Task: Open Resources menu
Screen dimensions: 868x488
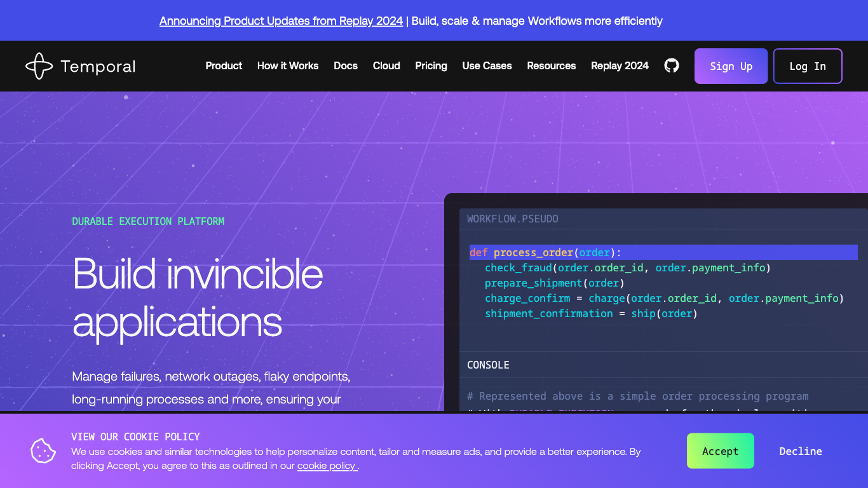Action: (x=552, y=65)
